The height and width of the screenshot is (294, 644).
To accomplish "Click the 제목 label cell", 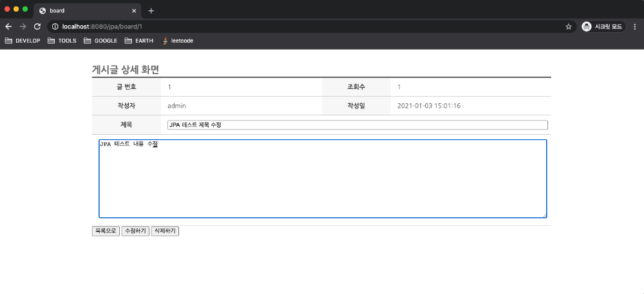I will [126, 124].
